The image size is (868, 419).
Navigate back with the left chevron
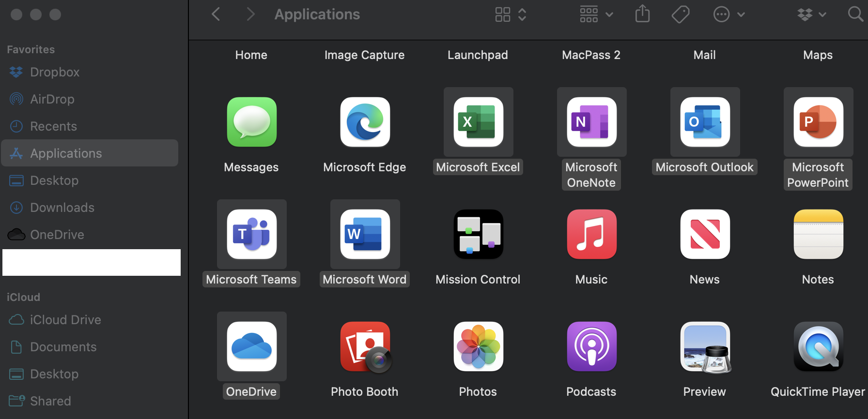[216, 15]
